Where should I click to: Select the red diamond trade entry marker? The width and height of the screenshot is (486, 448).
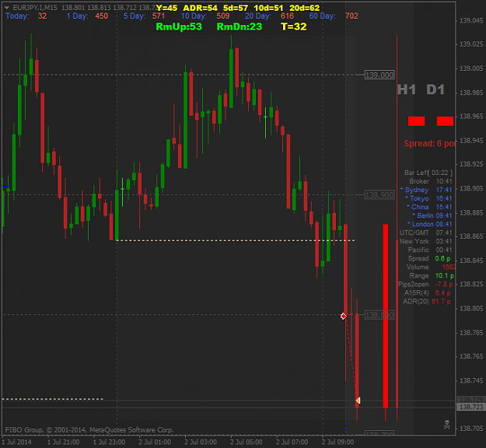[344, 317]
